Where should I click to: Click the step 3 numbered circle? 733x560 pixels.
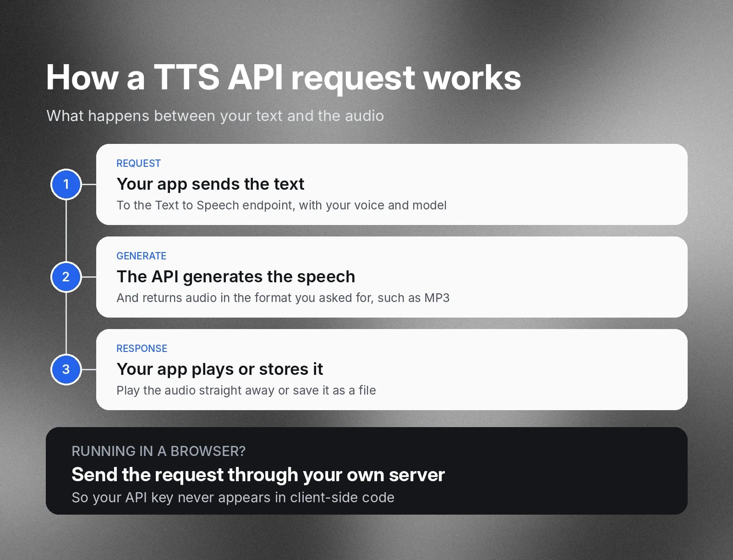(x=66, y=369)
